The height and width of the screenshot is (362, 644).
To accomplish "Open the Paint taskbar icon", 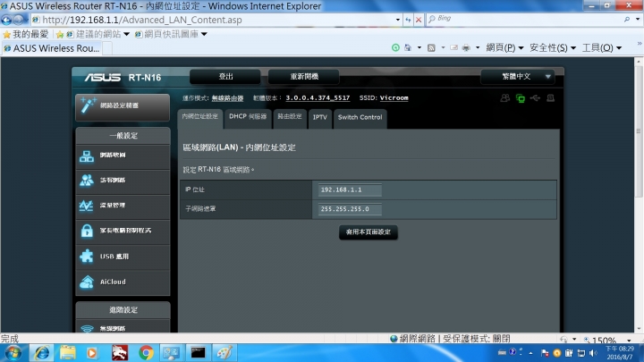I will pos(225,352).
